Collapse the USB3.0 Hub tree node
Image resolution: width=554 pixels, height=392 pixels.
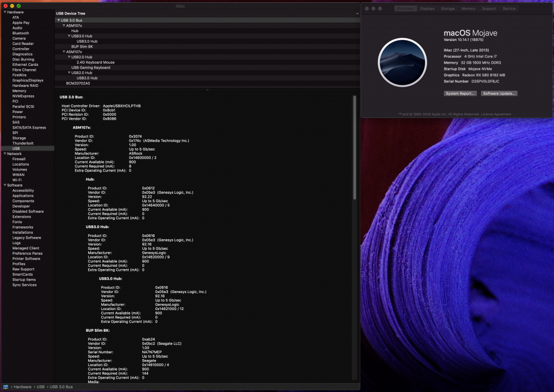tap(69, 36)
